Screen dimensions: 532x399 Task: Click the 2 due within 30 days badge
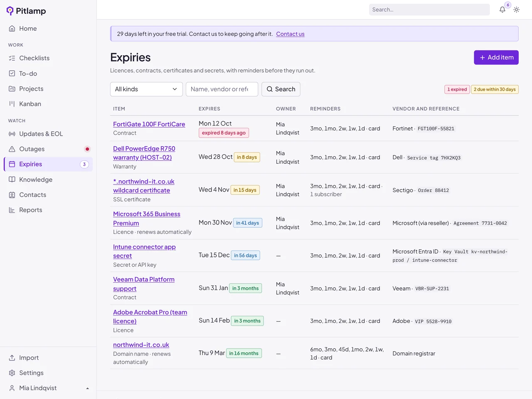(495, 89)
